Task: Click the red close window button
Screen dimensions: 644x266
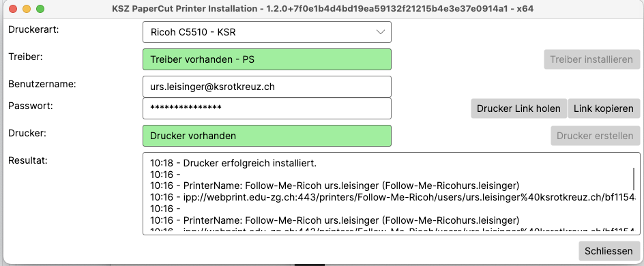Action: click(x=13, y=9)
